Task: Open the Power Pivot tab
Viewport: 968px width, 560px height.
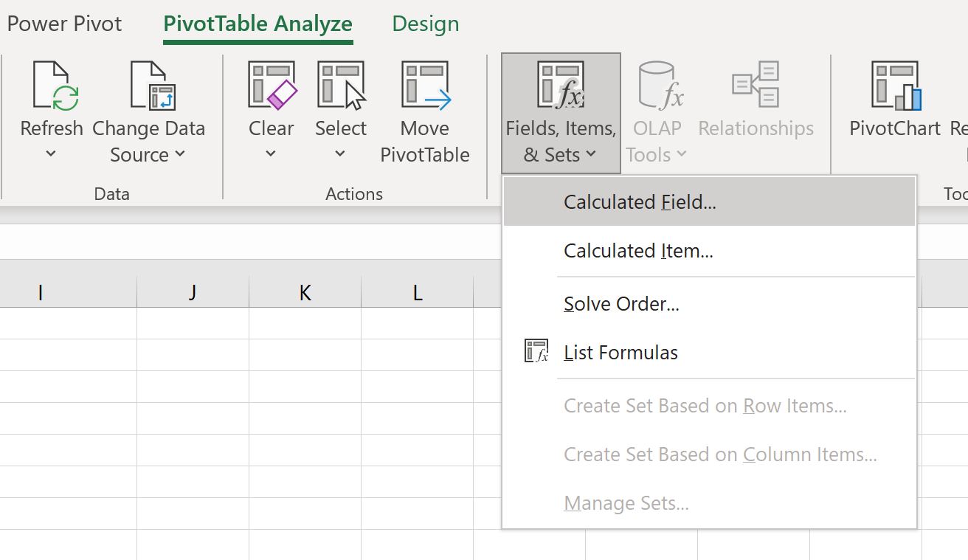Action: pyautogui.click(x=64, y=23)
